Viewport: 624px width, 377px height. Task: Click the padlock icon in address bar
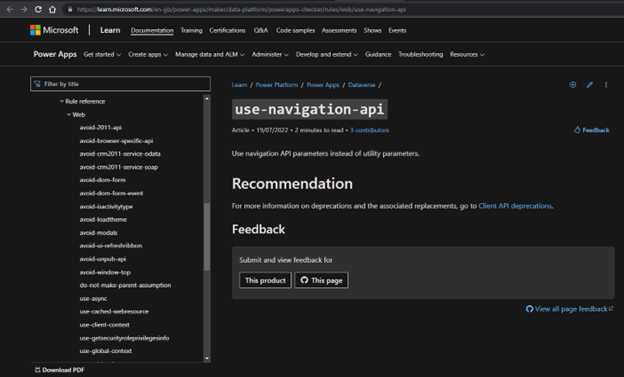point(70,9)
